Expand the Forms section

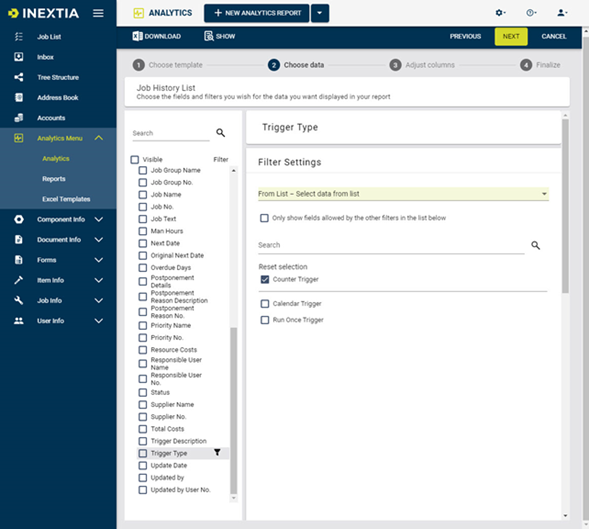[x=99, y=260]
